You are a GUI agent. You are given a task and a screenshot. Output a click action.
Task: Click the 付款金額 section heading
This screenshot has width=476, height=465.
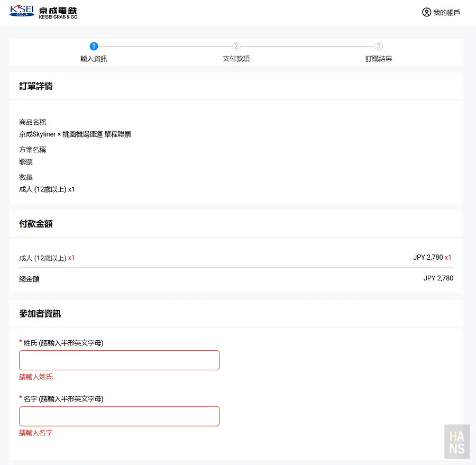pos(36,224)
